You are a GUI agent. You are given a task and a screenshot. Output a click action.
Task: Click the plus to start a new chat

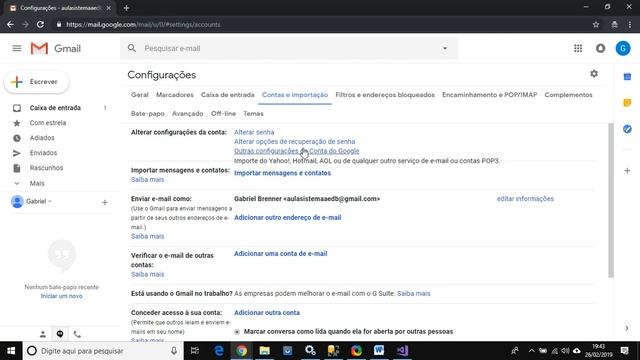coord(104,202)
